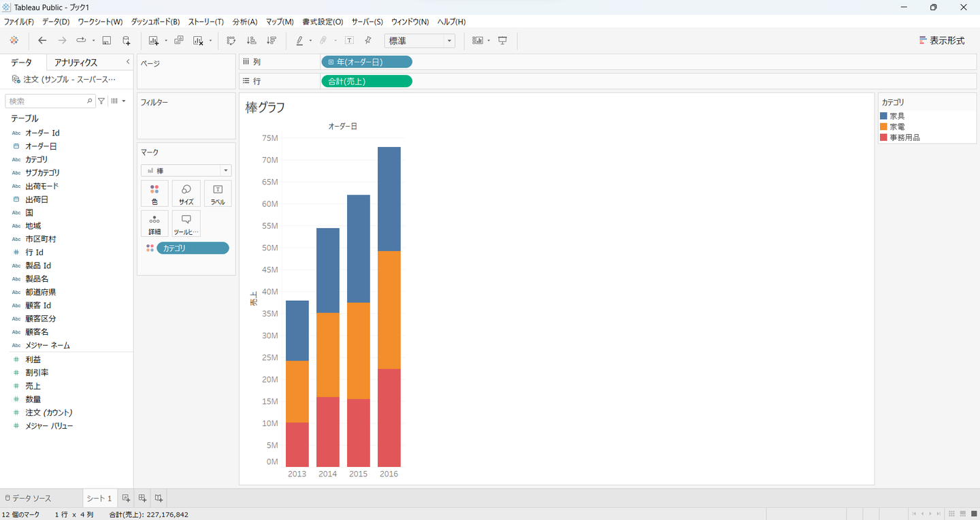Click the サイズ button on Marks card
Image resolution: width=980 pixels, height=520 pixels.
(x=186, y=194)
